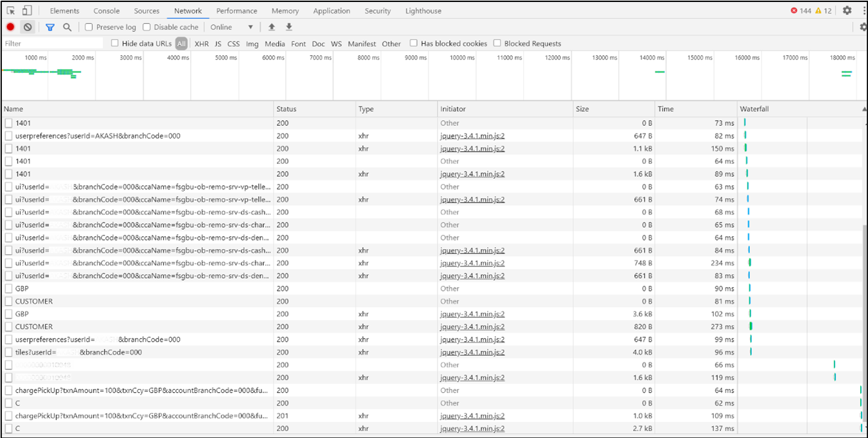Toggle the device toolbar icon
868x438 pixels.
click(x=26, y=10)
